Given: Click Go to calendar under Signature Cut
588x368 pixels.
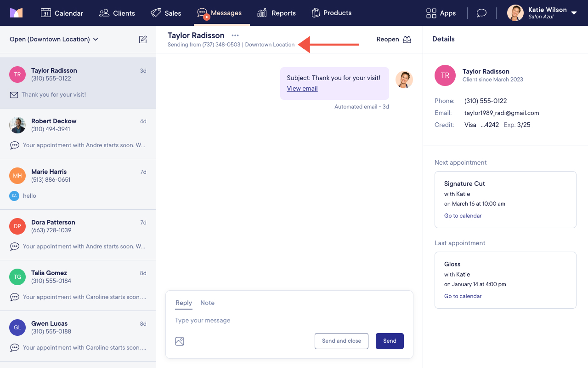Looking at the screenshot, I should point(463,215).
